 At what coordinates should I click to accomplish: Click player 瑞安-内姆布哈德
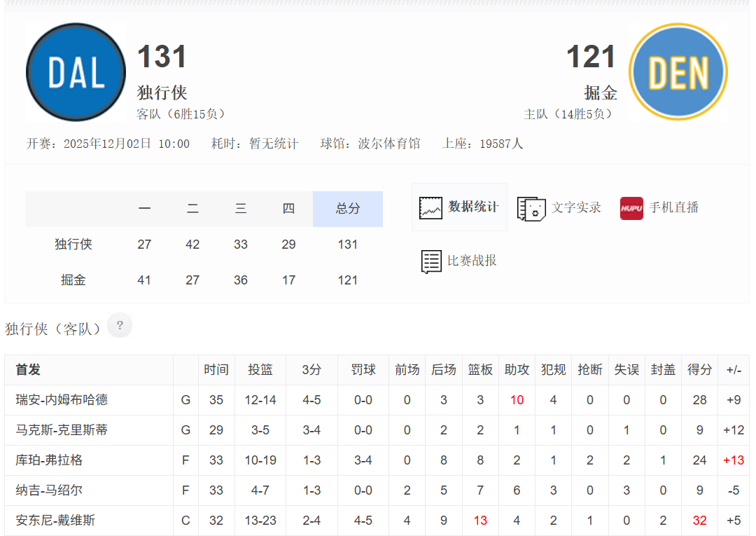pyautogui.click(x=60, y=400)
